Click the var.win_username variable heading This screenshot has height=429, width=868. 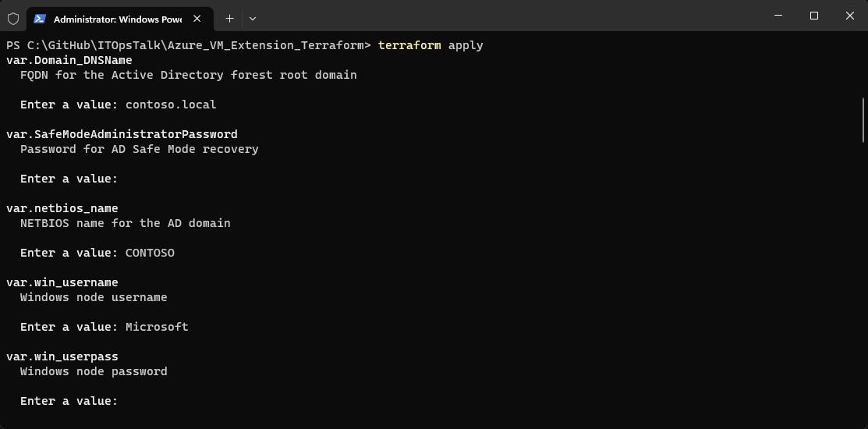(62, 282)
